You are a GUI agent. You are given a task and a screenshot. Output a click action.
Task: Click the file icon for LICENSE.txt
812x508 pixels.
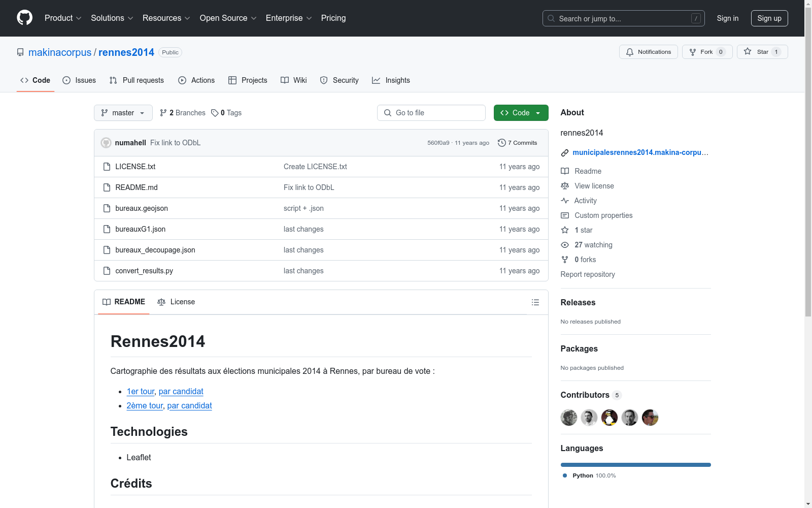coord(107,167)
